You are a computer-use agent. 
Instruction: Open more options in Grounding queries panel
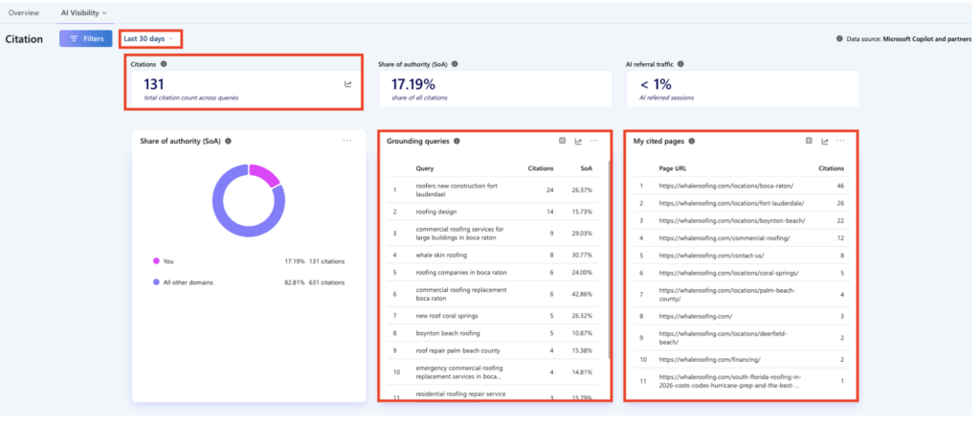pyautogui.click(x=593, y=141)
